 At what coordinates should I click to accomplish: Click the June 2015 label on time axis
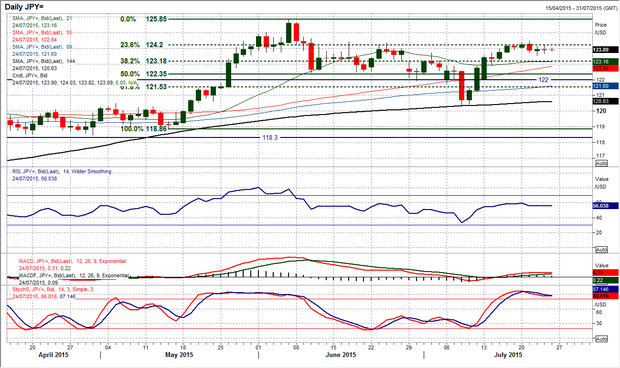pyautogui.click(x=340, y=355)
